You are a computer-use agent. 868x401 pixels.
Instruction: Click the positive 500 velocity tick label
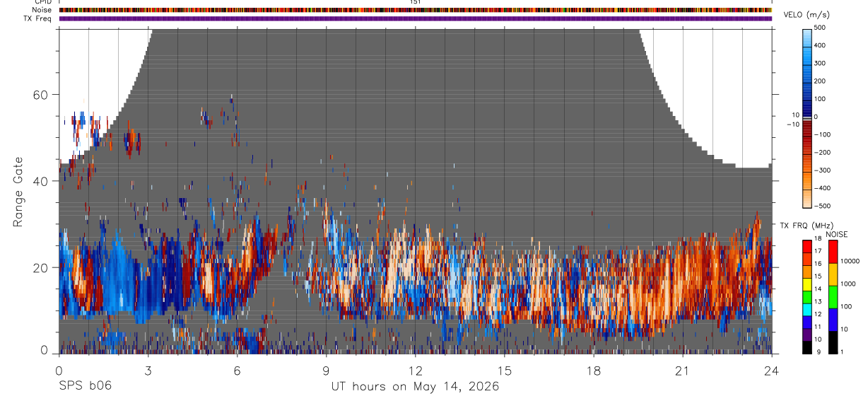[x=820, y=27]
